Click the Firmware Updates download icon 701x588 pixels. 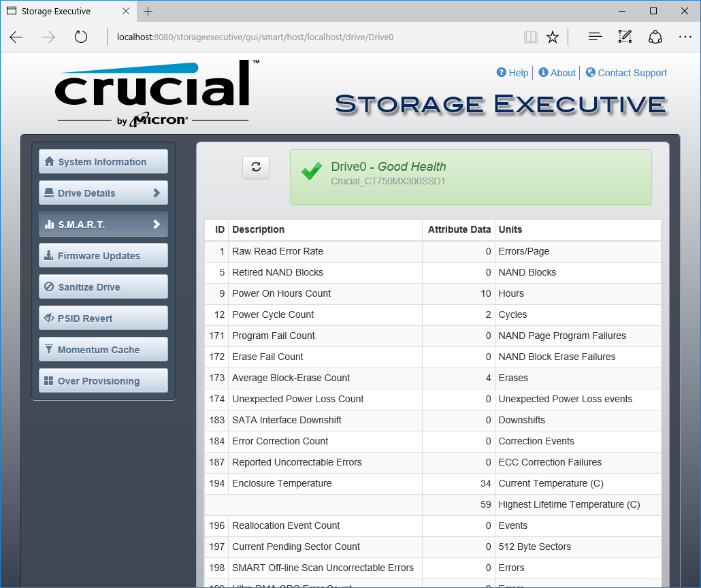(49, 255)
